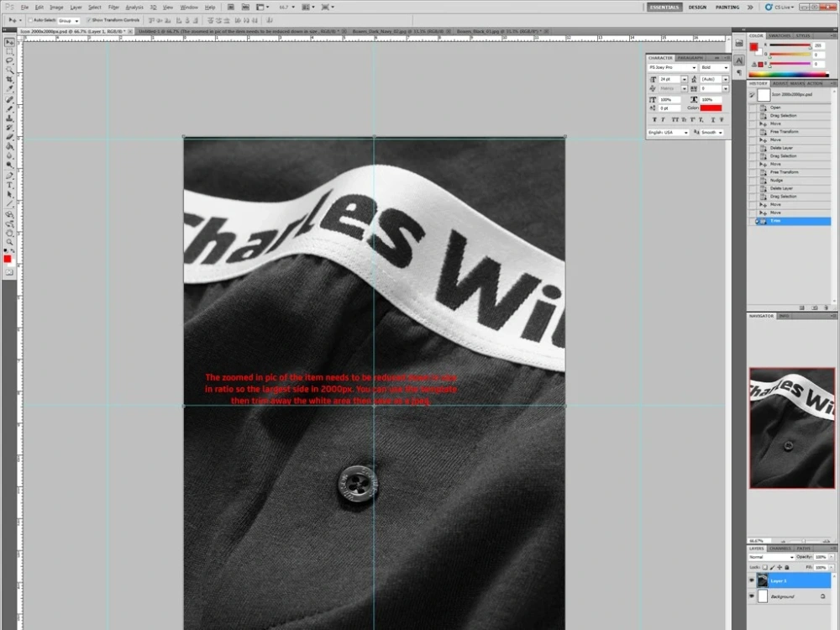
Task: Open the Image menu
Action: 56,8
